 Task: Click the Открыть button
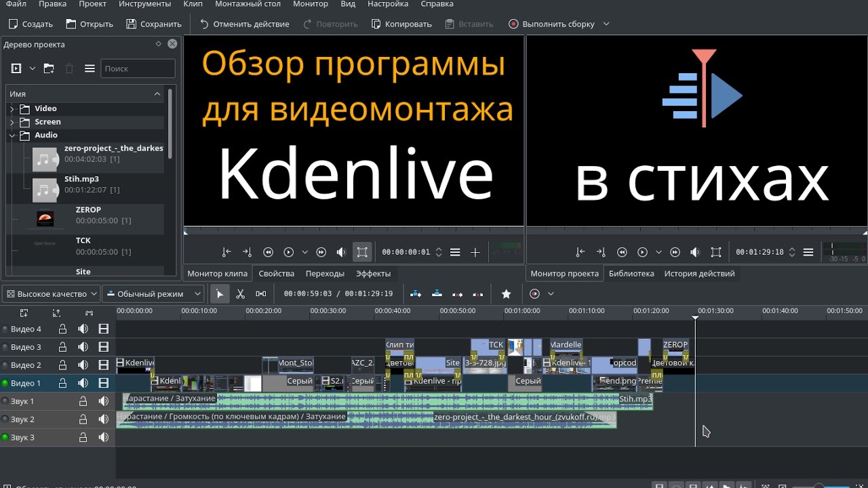point(90,24)
